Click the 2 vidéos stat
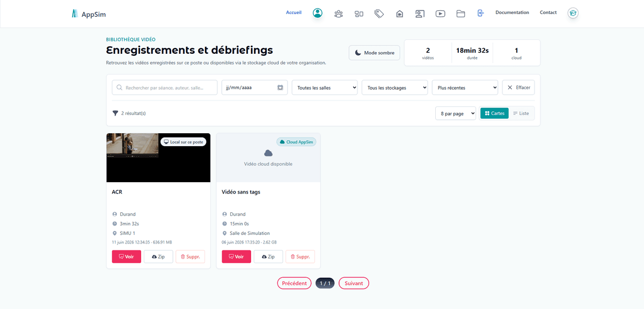 click(428, 53)
